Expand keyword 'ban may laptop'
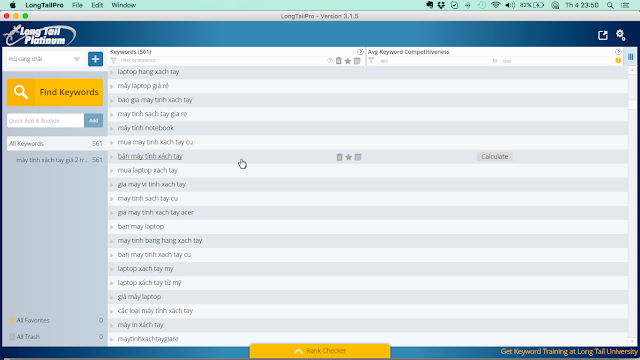 coord(112,227)
